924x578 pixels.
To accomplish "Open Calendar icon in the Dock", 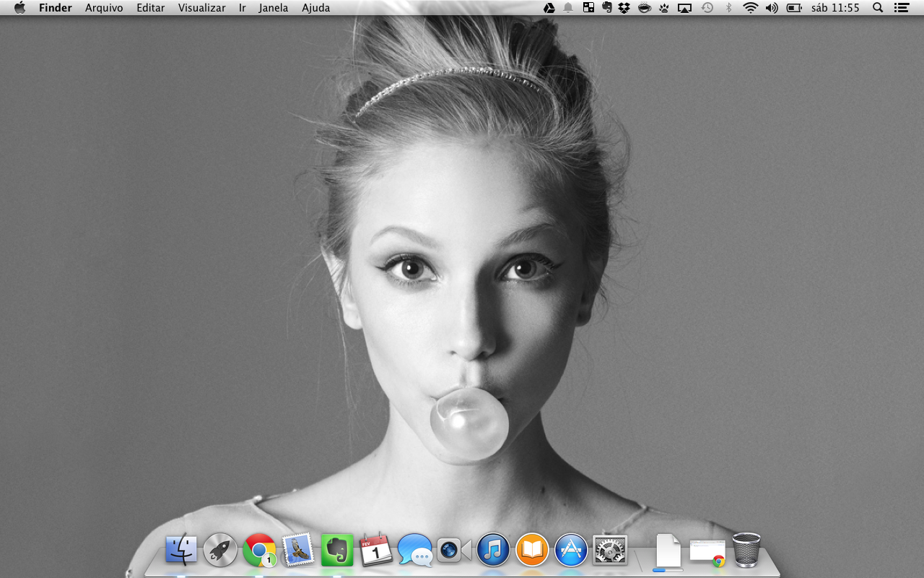I will [376, 550].
